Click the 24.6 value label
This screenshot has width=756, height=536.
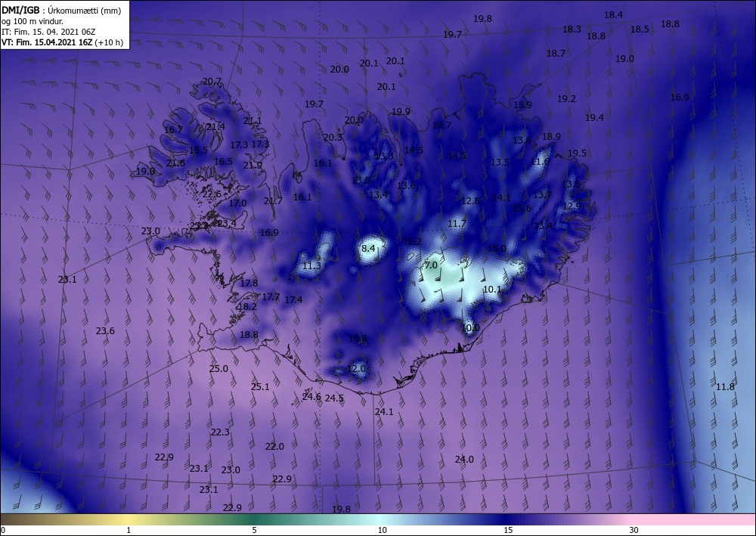(x=311, y=397)
